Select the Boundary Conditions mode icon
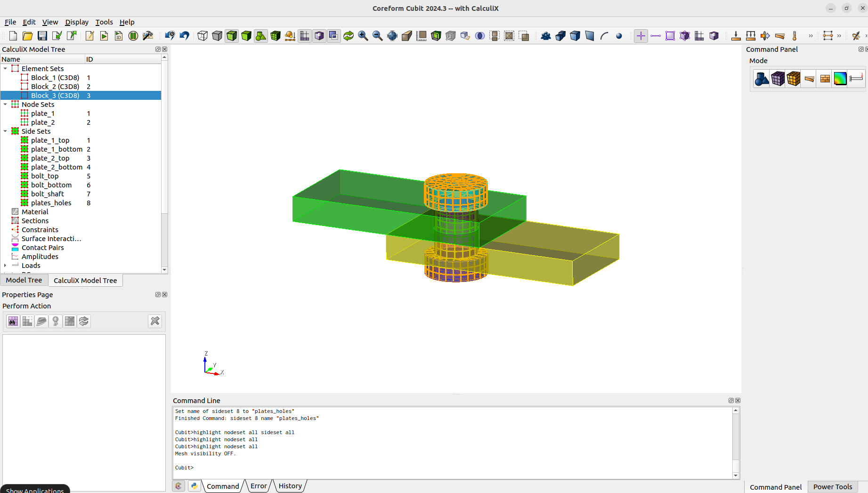The height and width of the screenshot is (493, 868). click(x=856, y=79)
